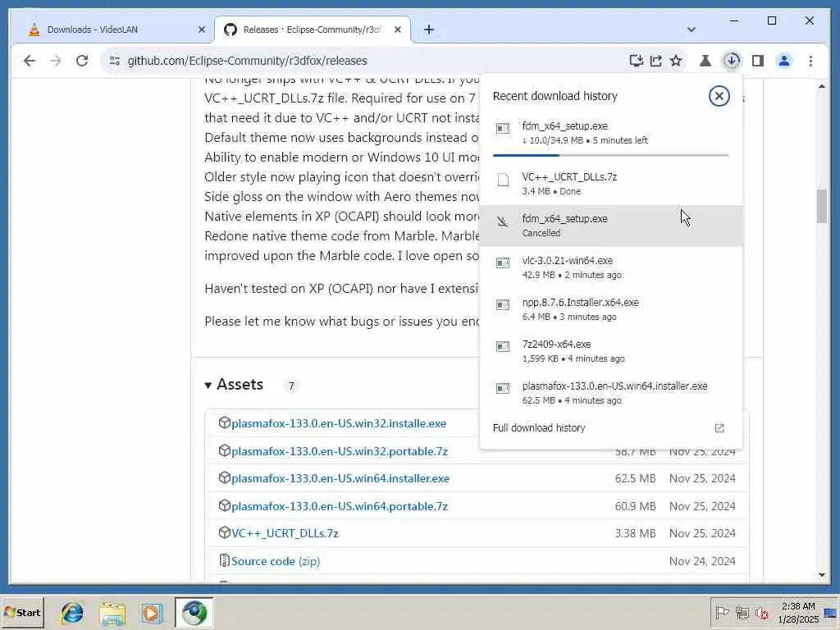
Task: Close the Downloads - VideoLAN tab
Action: (202, 30)
